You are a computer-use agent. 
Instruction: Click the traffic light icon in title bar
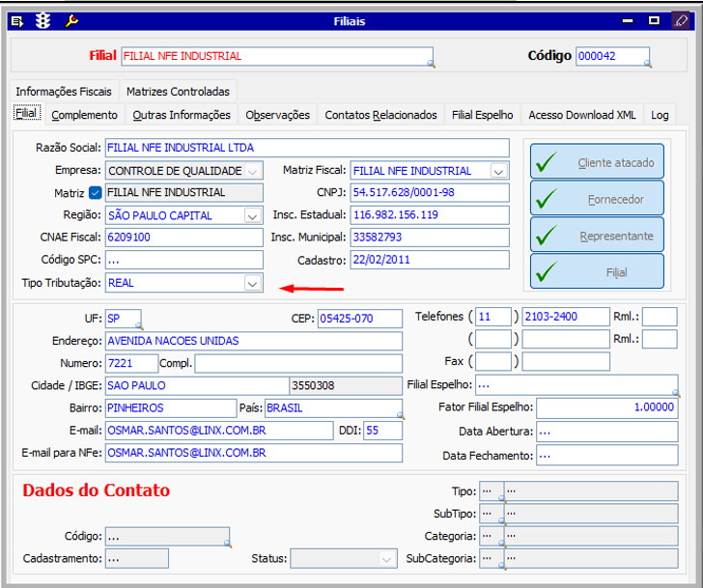43,20
